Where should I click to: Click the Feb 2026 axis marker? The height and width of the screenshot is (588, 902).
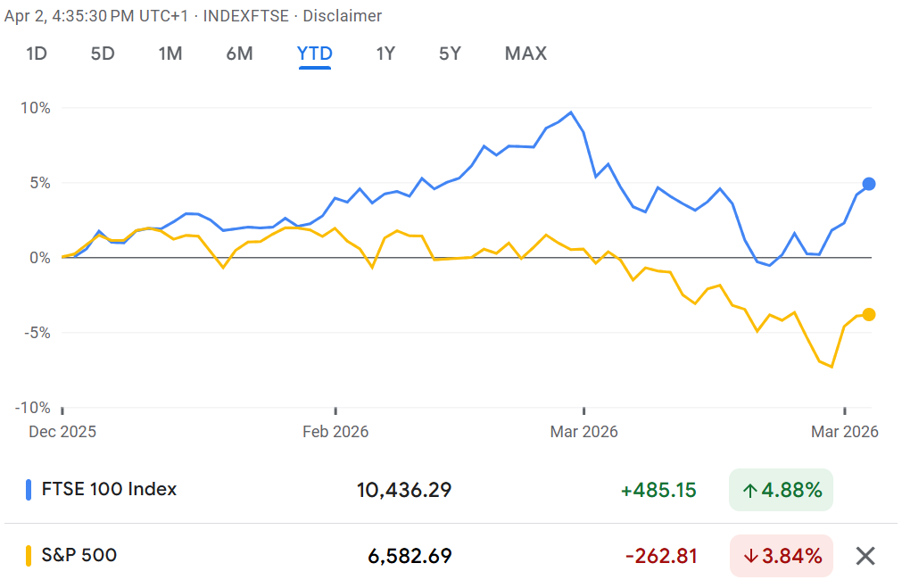[335, 431]
